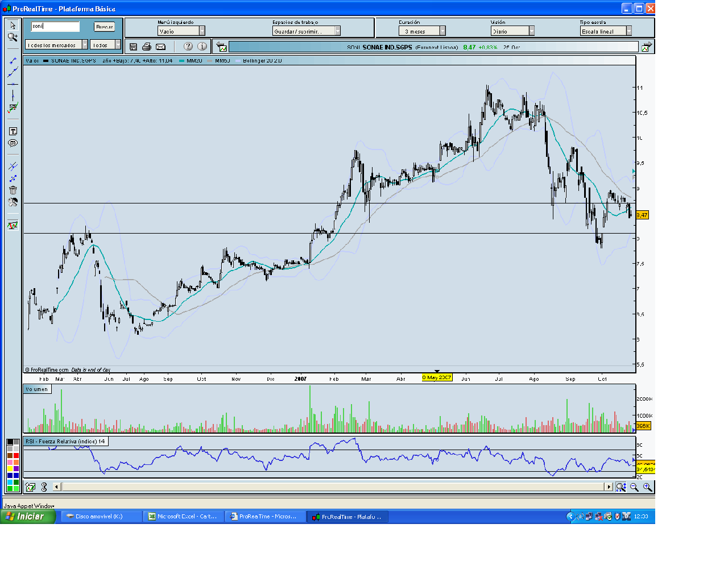Image resolution: width=728 pixels, height=582 pixels.
Task: Expand the 'Menú izquierdo' Vacío dropdown
Action: [181, 31]
